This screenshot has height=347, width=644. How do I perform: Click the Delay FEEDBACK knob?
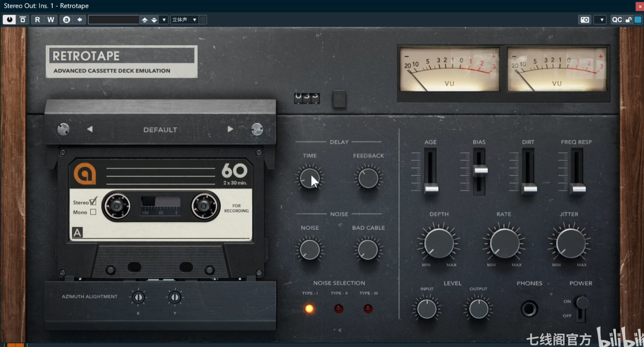tap(368, 178)
